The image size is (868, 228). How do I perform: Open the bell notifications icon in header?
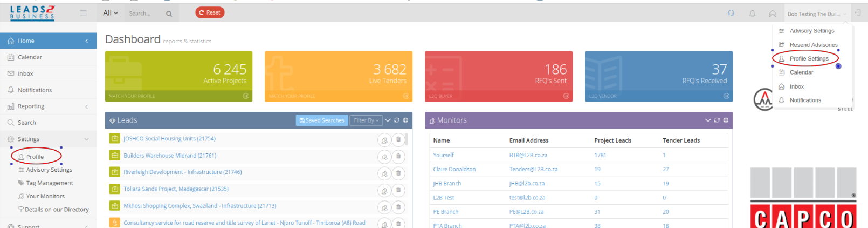coord(752,14)
